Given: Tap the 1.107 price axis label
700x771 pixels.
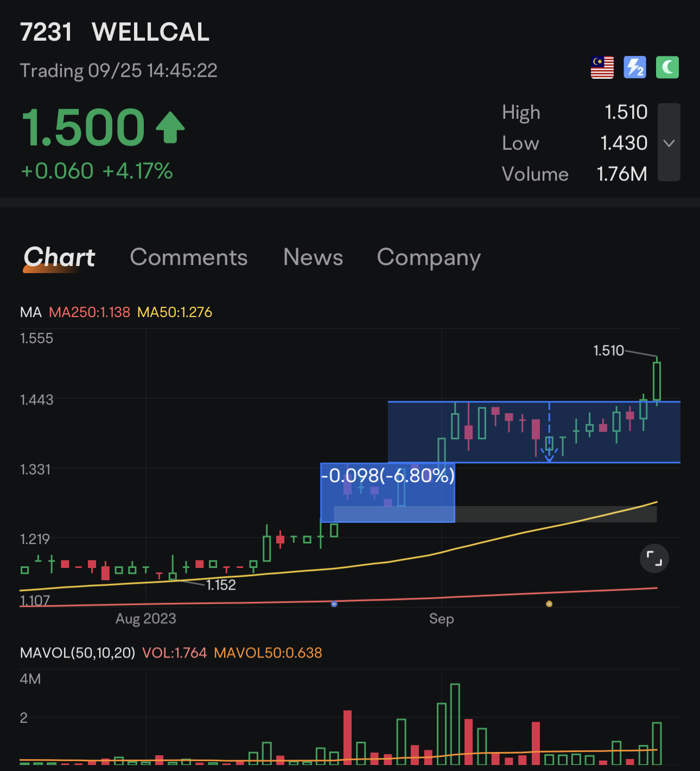Looking at the screenshot, I should [35, 601].
